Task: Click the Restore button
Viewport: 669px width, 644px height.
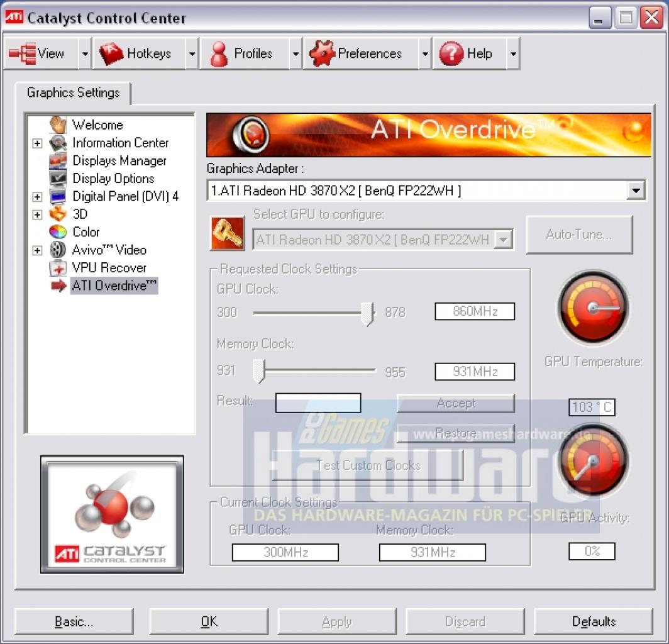Action: [456, 433]
